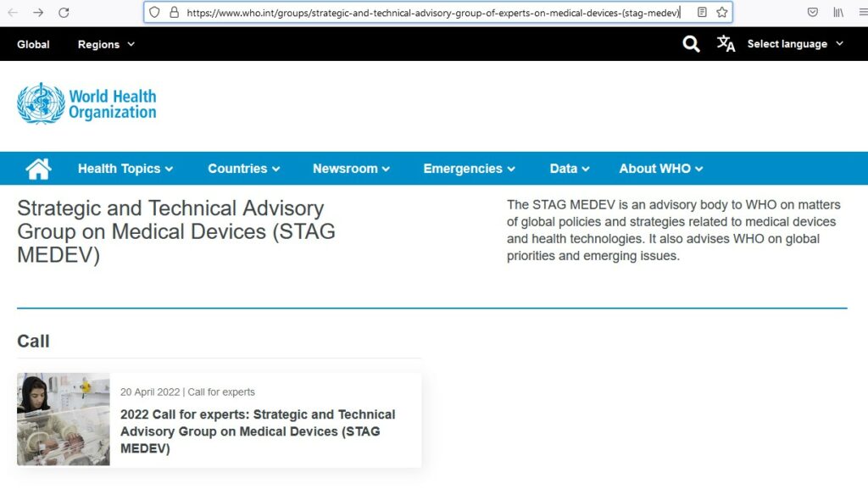Toggle reader view icon in address bar
Screen dimensions: 868x489
click(702, 13)
